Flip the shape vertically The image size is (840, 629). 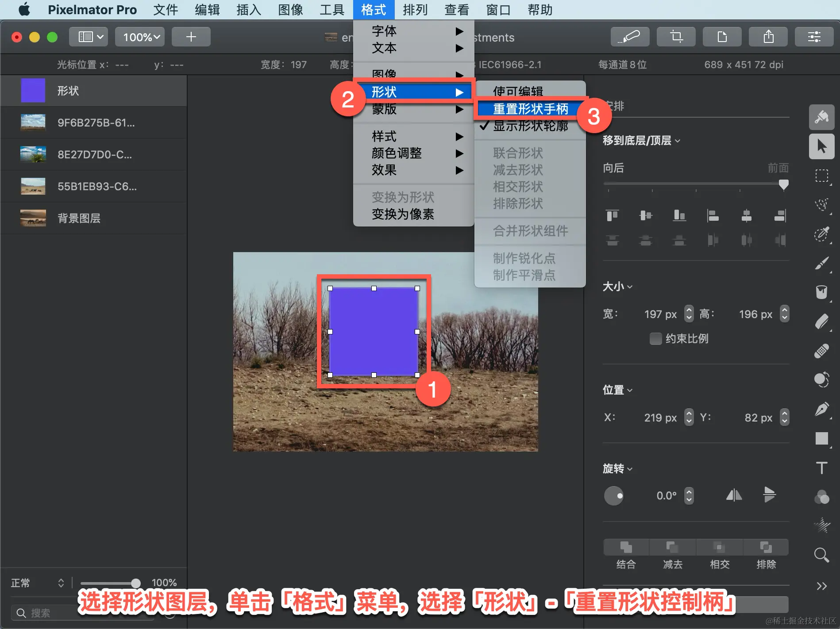[x=770, y=495]
